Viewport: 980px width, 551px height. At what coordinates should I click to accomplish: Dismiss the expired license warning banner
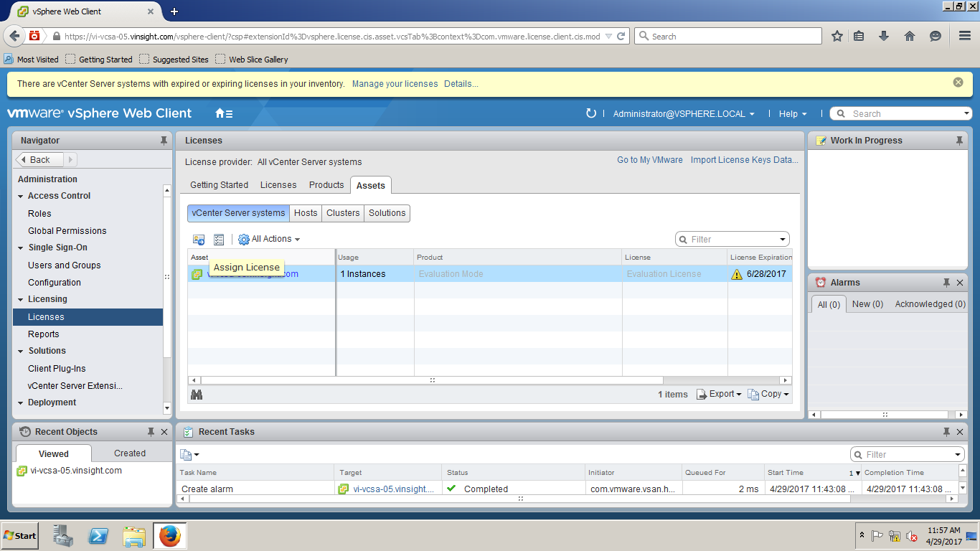pos(958,83)
